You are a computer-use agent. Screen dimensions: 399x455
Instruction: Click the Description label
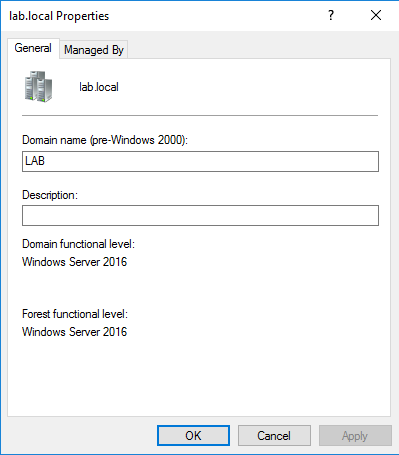(x=50, y=195)
